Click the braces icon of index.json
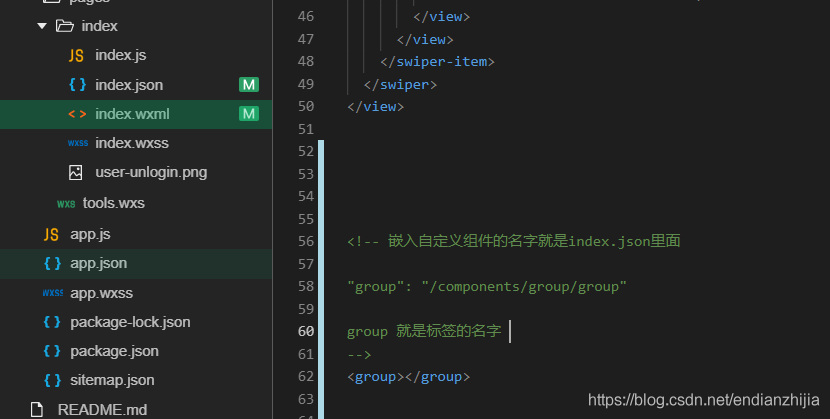830x419 pixels. (x=77, y=85)
